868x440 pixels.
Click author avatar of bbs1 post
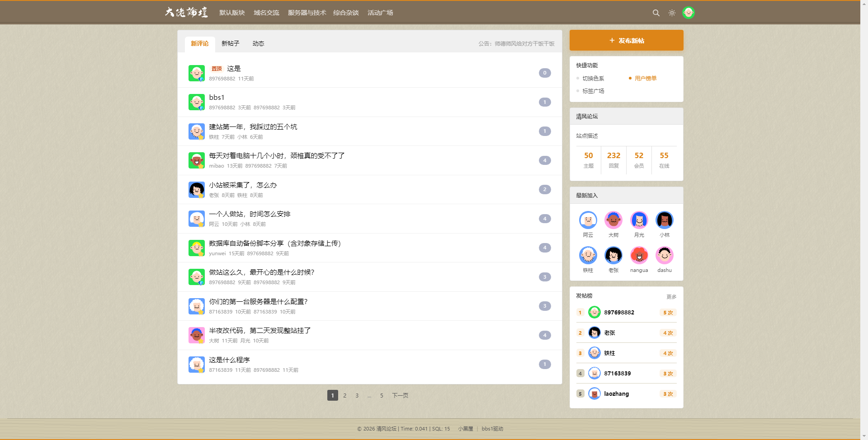pyautogui.click(x=197, y=102)
